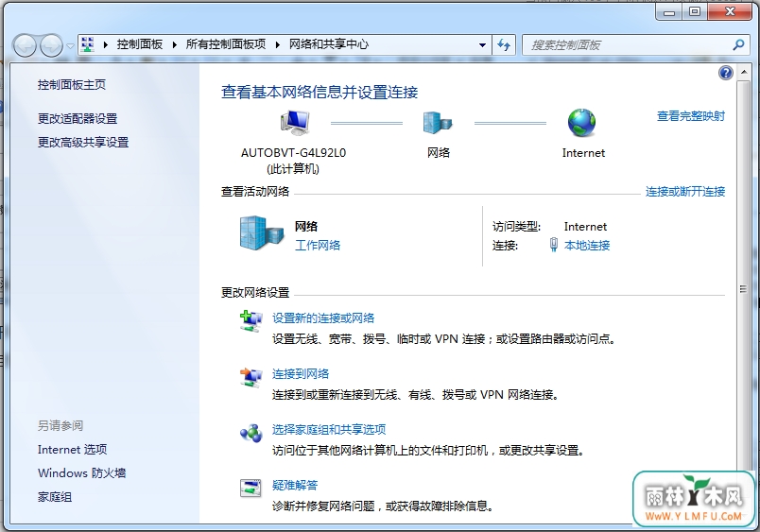Select 所有控制面板项 in the breadcrumb
This screenshot has height=532, width=760.
tap(225, 44)
